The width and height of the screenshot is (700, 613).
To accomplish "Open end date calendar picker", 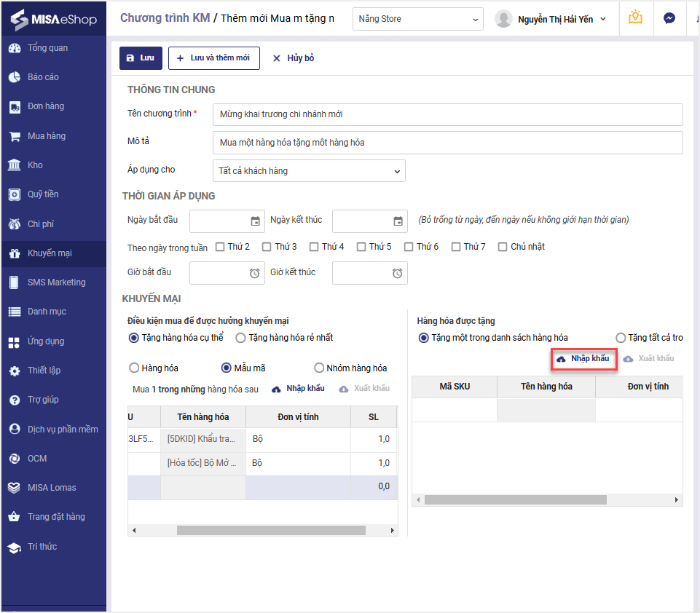I will (x=398, y=221).
